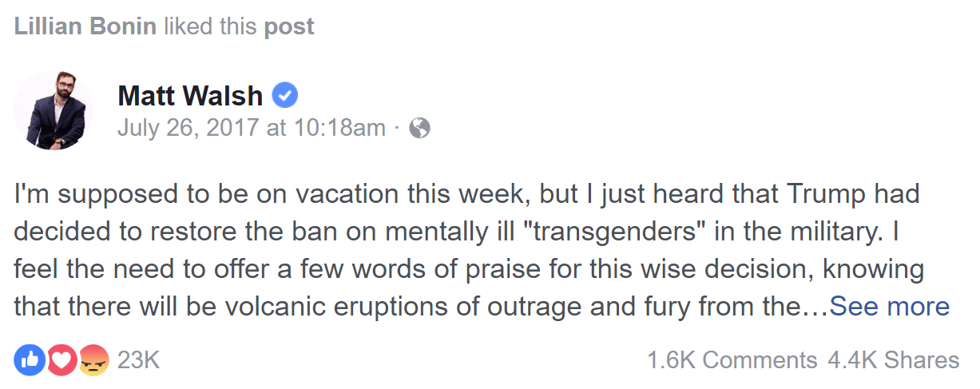The height and width of the screenshot is (389, 980).
Task: Click the line starting "feel the need"
Action: 469,269
